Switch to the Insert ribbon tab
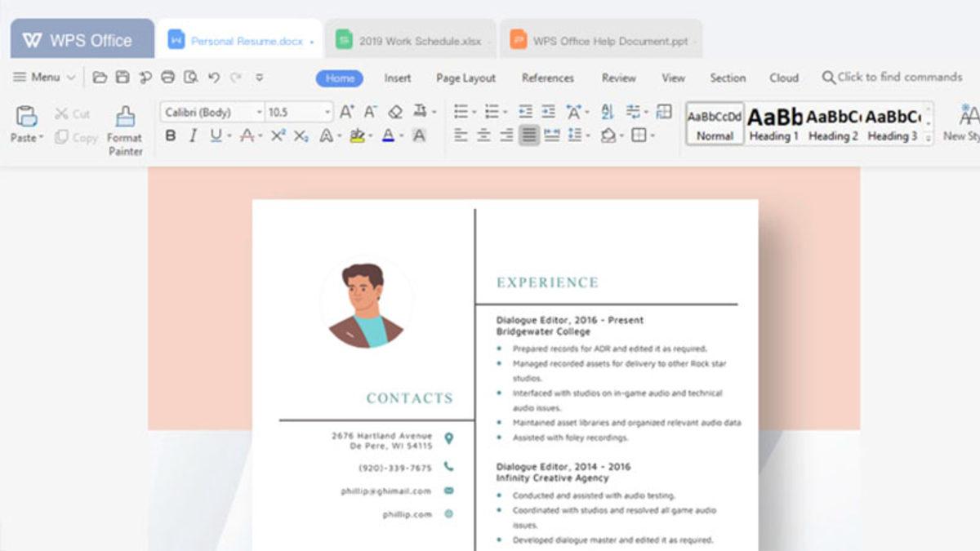Image resolution: width=980 pixels, height=551 pixels. (398, 78)
